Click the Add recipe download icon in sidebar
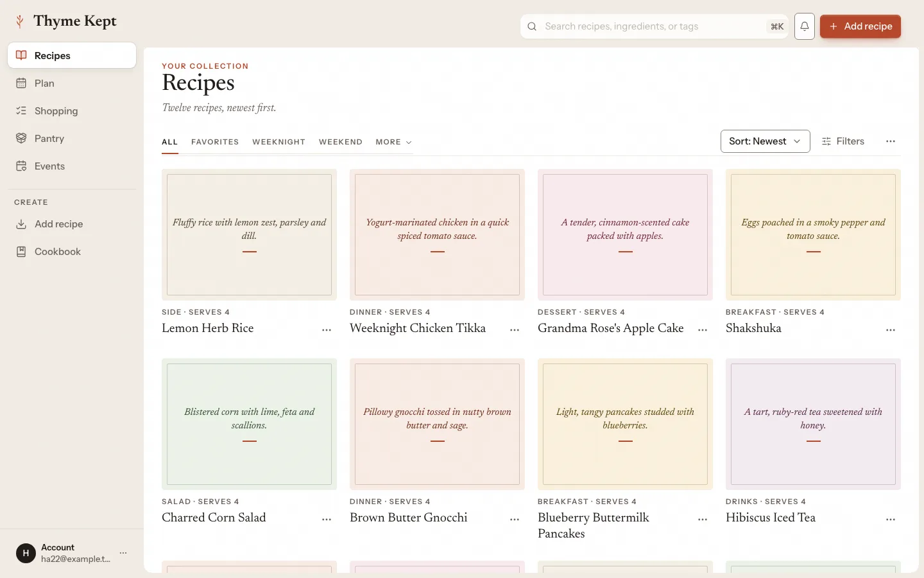Screen dimensions: 924x578 click(x=21, y=223)
